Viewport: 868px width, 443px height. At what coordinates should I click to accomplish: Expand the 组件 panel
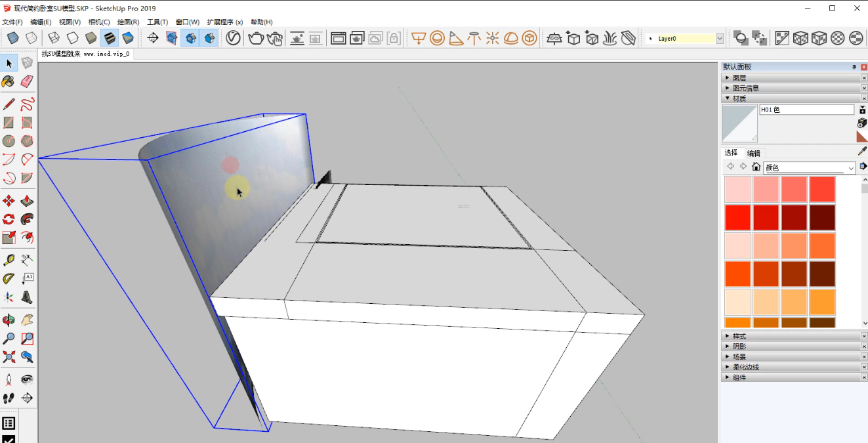click(x=727, y=377)
